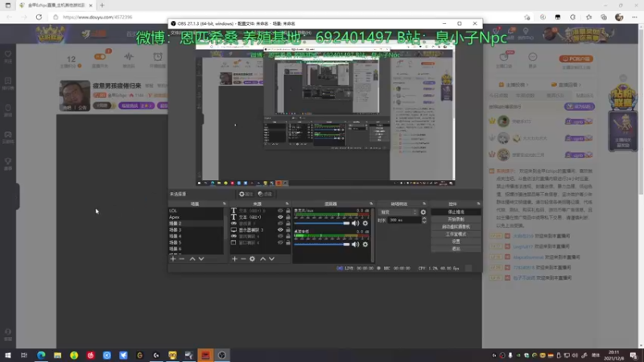Add a new source with the plus icon

(x=234, y=259)
